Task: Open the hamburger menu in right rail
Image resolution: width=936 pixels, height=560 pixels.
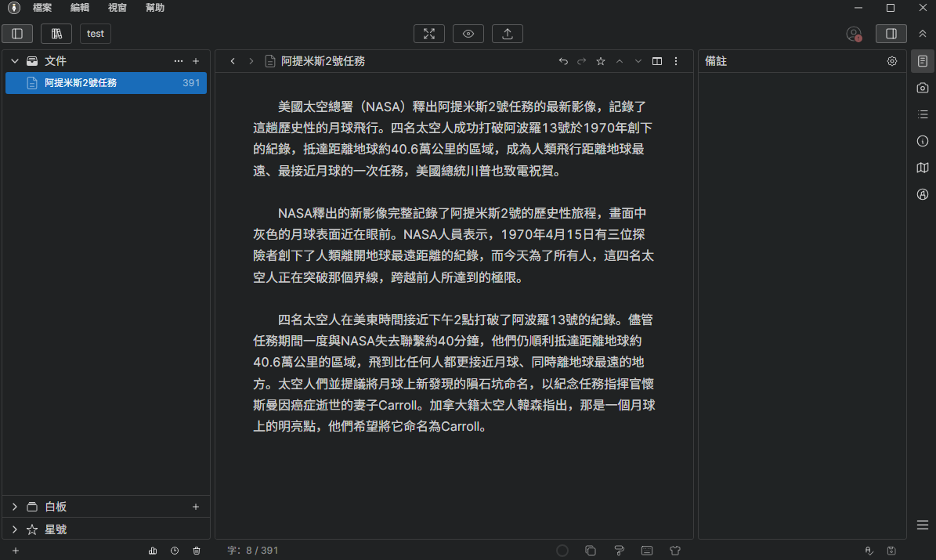Action: [x=922, y=525]
